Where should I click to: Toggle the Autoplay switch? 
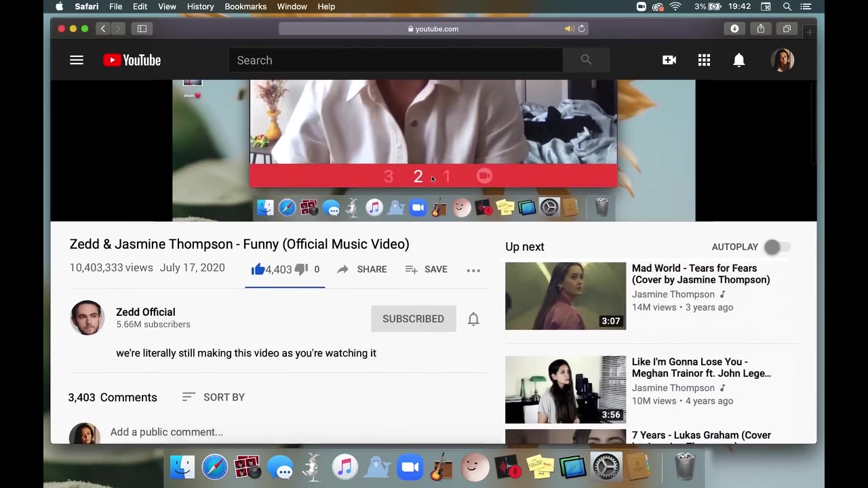click(776, 247)
